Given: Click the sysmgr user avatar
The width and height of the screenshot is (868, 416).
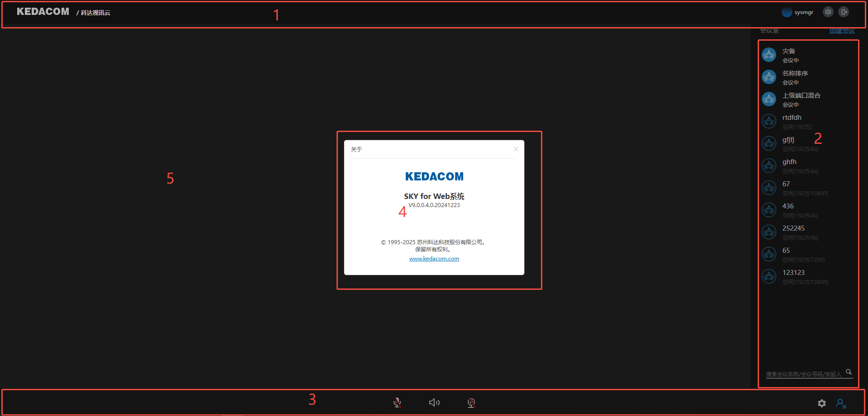Looking at the screenshot, I should 787,12.
